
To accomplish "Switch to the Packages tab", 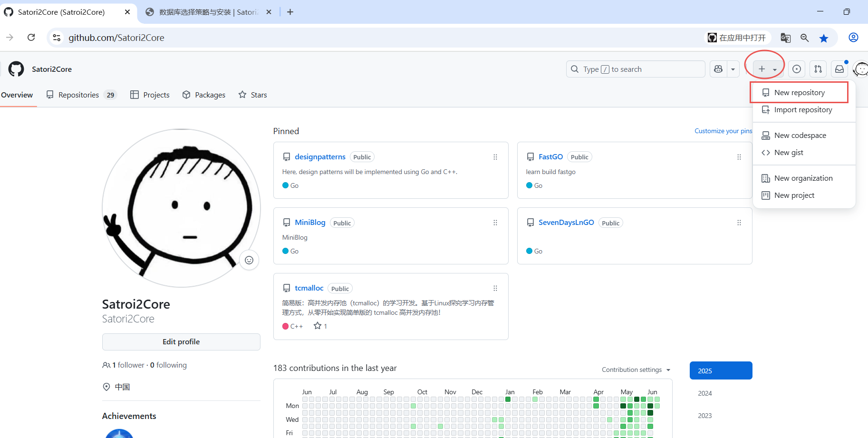I will (204, 95).
